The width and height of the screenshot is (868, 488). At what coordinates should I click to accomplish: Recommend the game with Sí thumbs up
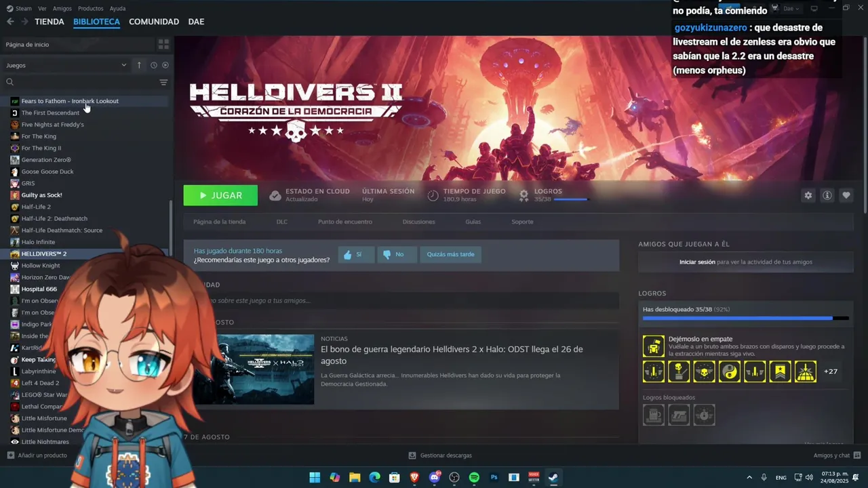pos(356,254)
